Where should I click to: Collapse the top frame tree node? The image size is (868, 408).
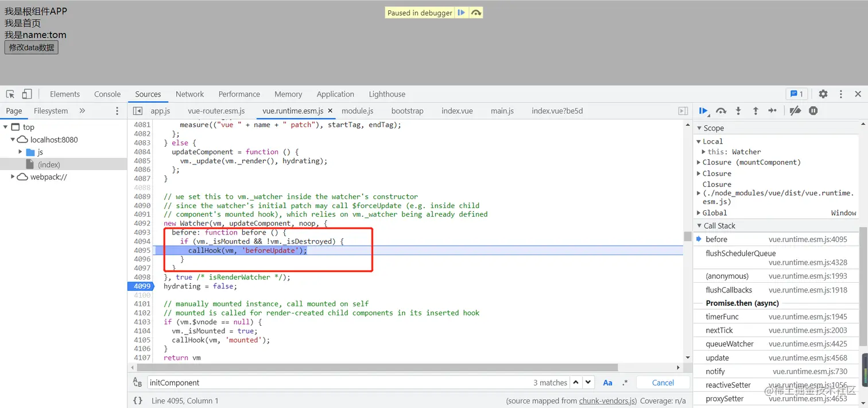point(6,127)
